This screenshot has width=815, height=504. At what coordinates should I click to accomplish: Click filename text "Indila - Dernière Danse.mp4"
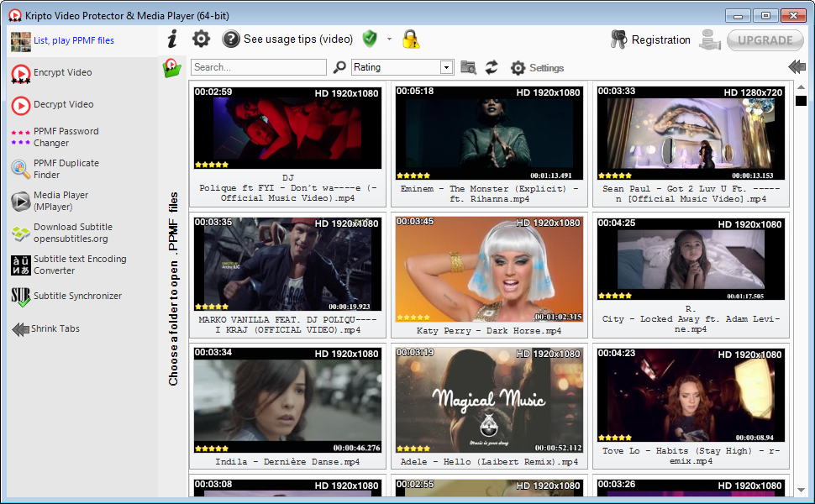pos(287,461)
